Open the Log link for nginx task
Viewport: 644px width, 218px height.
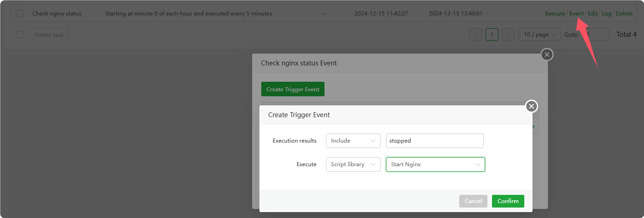point(607,14)
